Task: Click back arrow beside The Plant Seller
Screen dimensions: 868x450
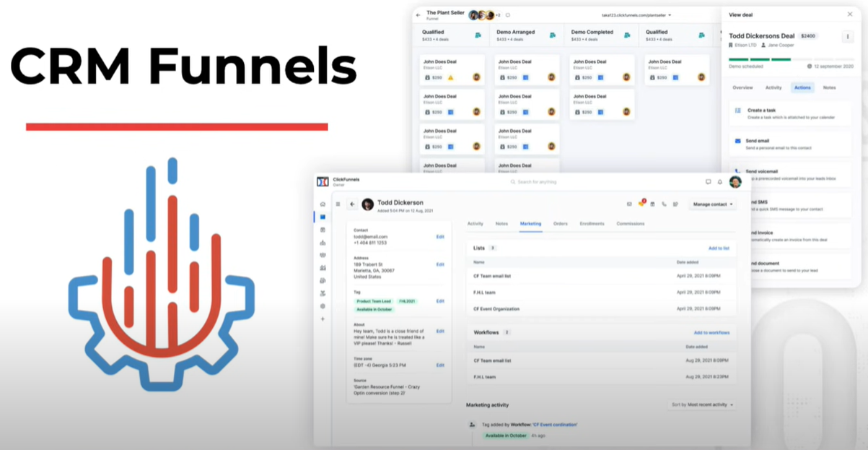Action: click(x=418, y=14)
